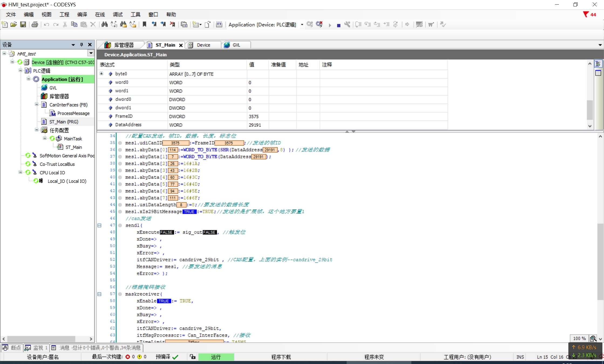Click the Print toolbar icon
Image resolution: width=604 pixels, height=364 pixels.
point(35,25)
